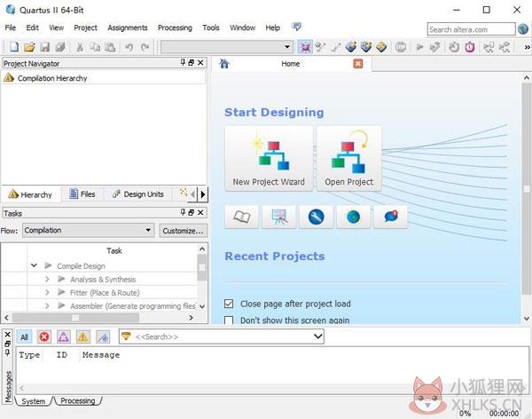Click the Undo arrow icon
The width and height of the screenshot is (532, 419).
129,47
